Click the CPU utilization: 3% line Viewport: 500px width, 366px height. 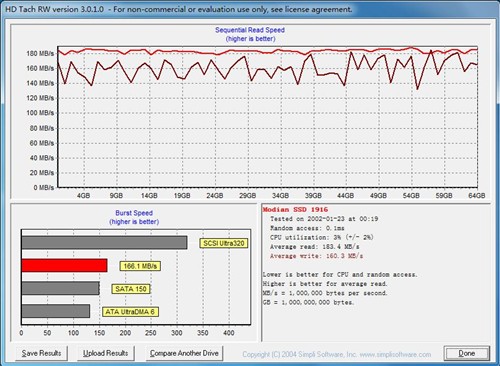coord(321,237)
